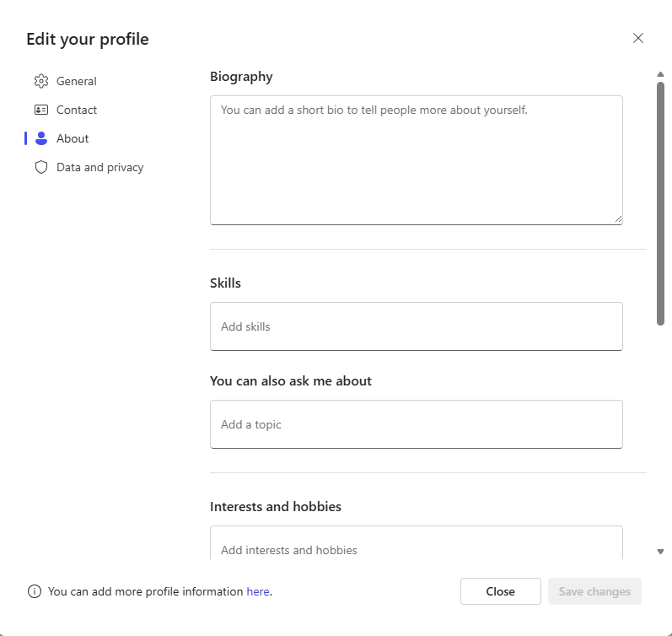Click the Add skills field
The height and width of the screenshot is (636, 672).
point(416,326)
